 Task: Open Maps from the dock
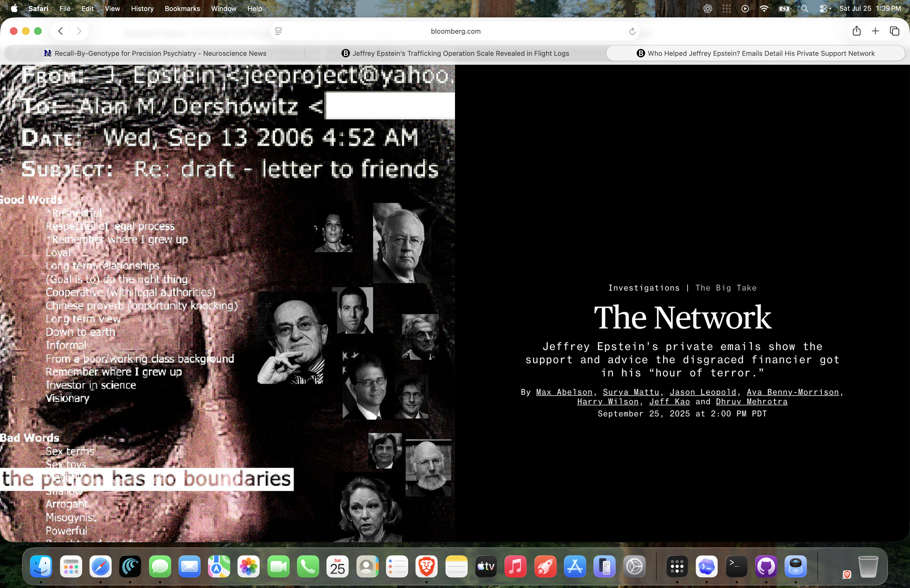tap(219, 567)
